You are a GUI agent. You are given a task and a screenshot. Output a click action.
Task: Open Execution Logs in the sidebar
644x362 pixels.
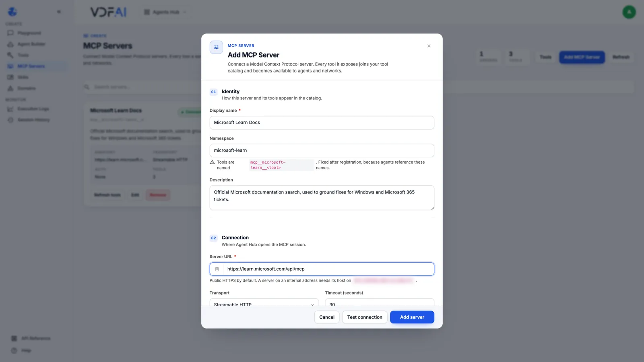pos(33,109)
